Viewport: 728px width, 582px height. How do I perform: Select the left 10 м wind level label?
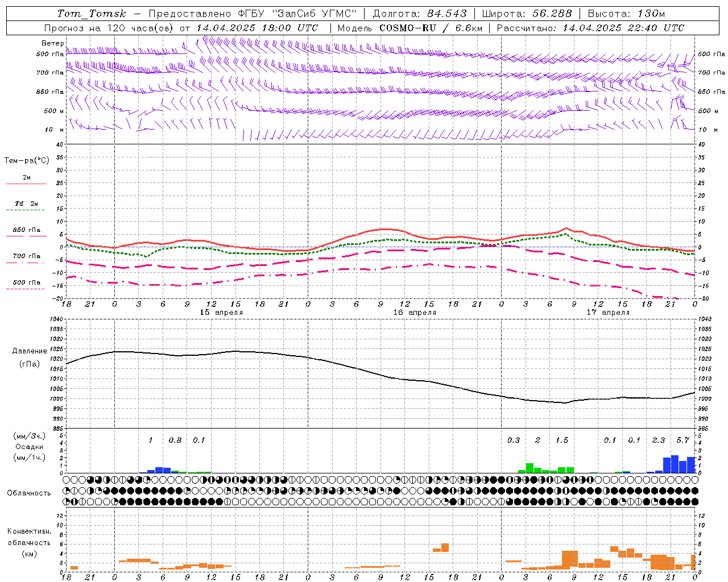point(55,130)
